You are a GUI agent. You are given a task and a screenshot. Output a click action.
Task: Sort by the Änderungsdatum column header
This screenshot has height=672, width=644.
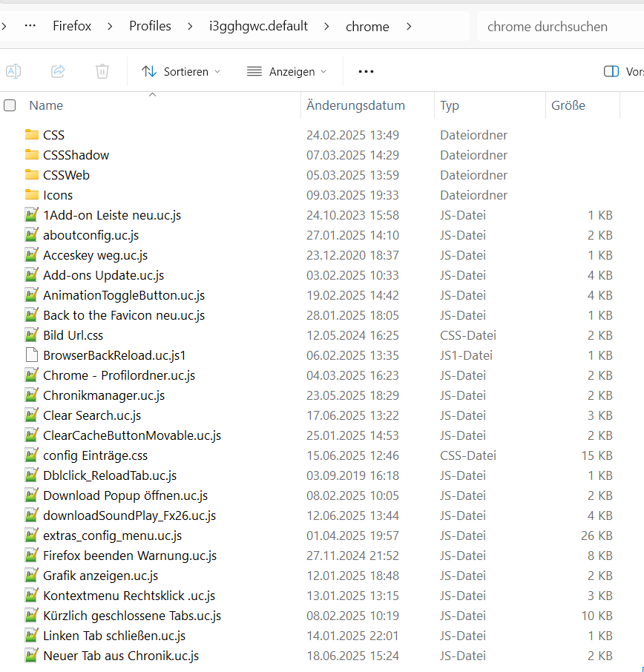point(355,105)
